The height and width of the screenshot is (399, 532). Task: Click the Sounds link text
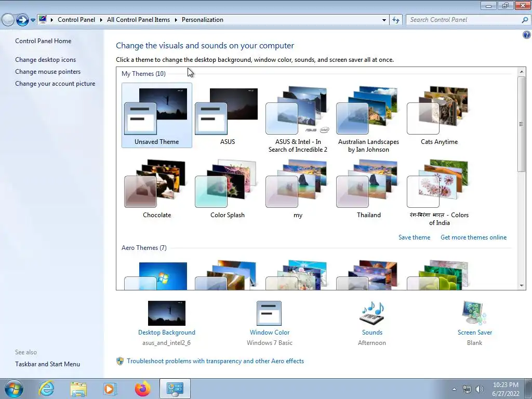tap(372, 332)
